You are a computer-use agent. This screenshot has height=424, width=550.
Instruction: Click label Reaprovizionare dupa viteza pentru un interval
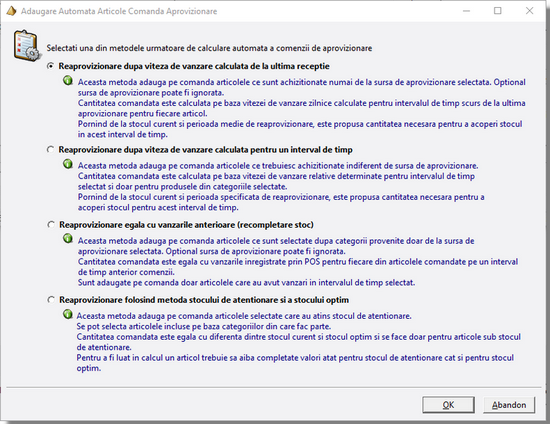(x=205, y=150)
